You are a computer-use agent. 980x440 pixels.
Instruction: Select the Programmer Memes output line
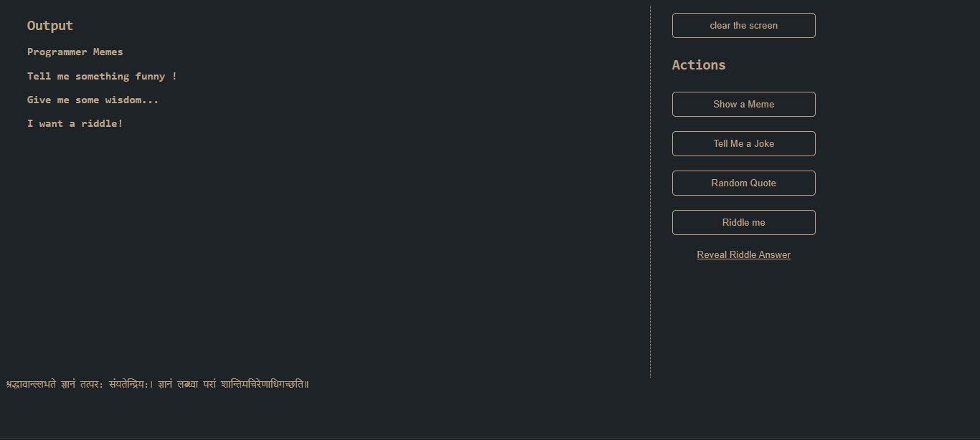point(75,52)
